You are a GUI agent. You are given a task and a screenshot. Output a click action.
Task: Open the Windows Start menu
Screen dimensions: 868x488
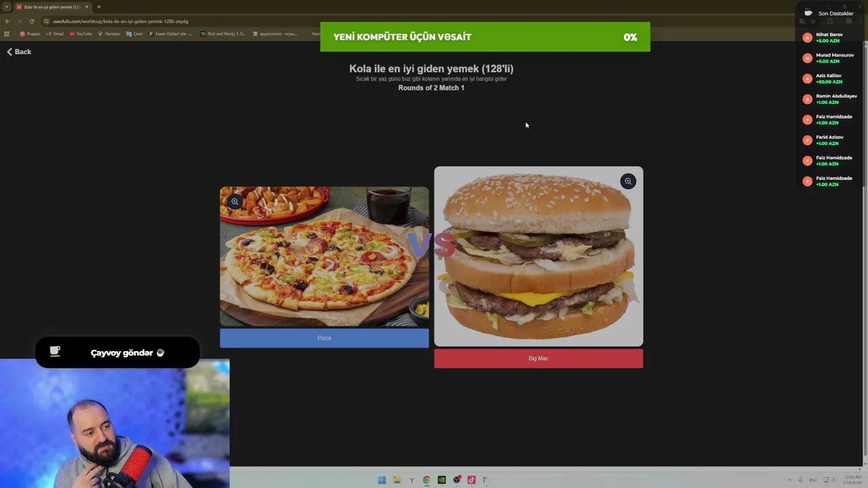382,480
